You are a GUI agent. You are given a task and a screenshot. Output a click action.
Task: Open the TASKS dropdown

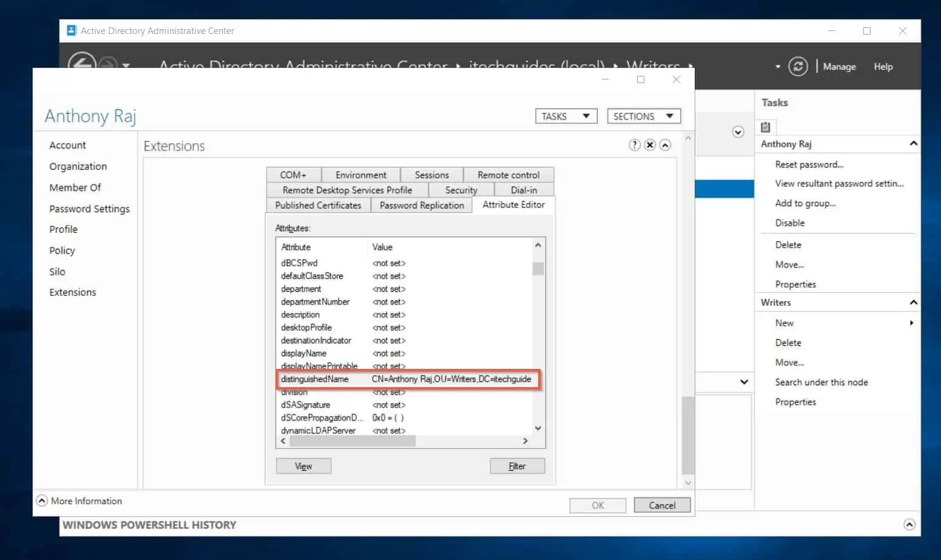point(566,116)
